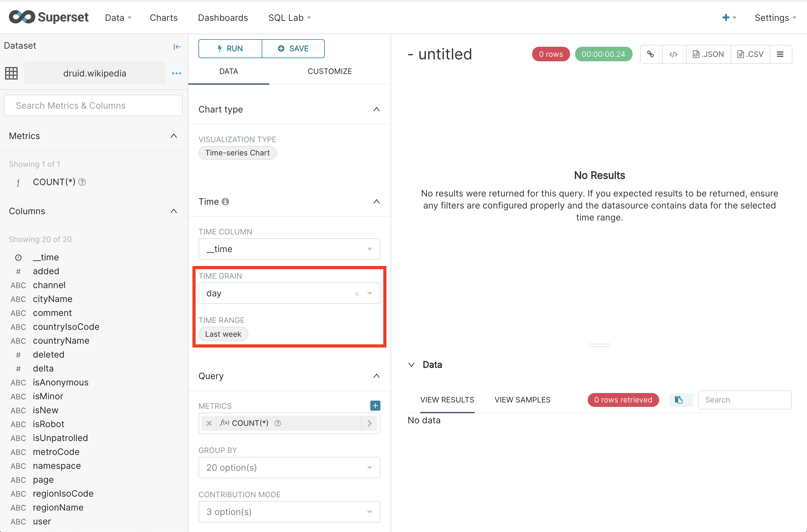Focus the Search Metrics & Columns field
Screen dimensions: 807x532
[x=93, y=106]
